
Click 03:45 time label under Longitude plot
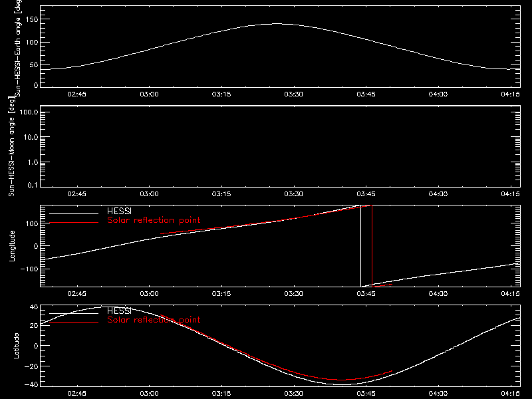[366, 293]
